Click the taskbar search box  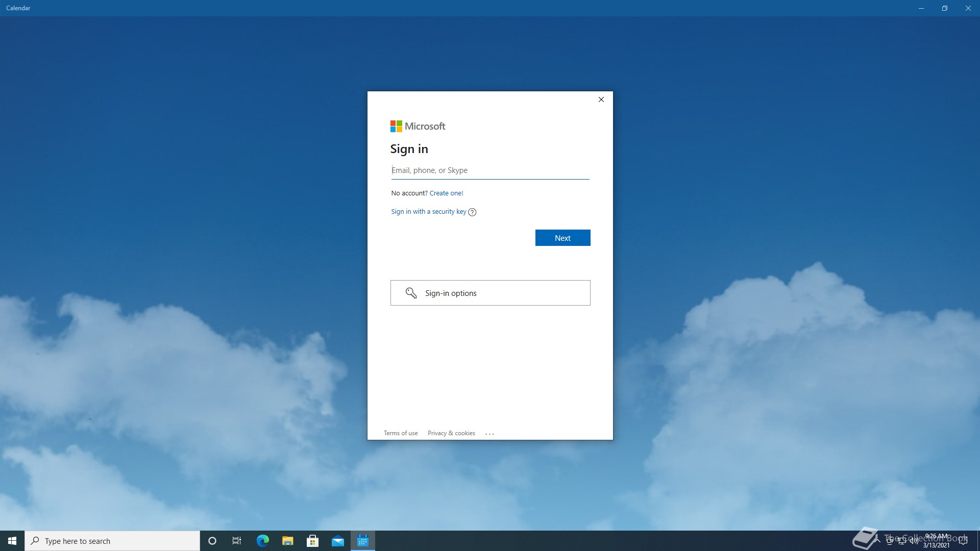pyautogui.click(x=112, y=541)
